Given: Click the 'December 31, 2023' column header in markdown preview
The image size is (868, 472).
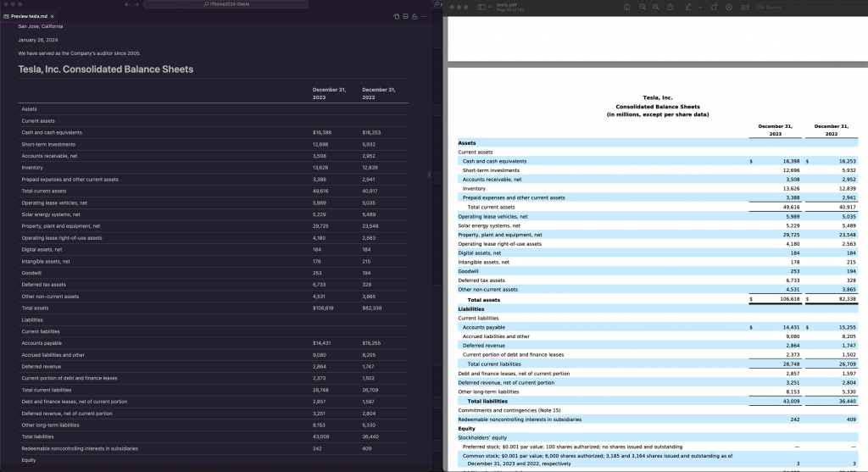Looking at the screenshot, I should (x=329, y=93).
